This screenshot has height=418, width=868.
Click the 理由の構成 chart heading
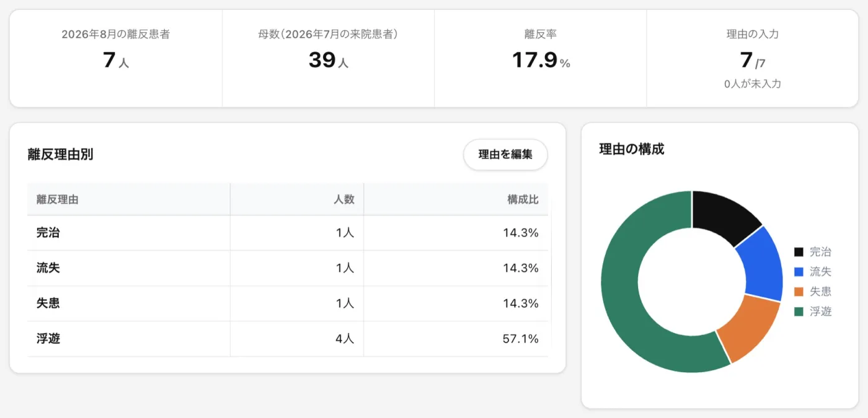coord(632,149)
